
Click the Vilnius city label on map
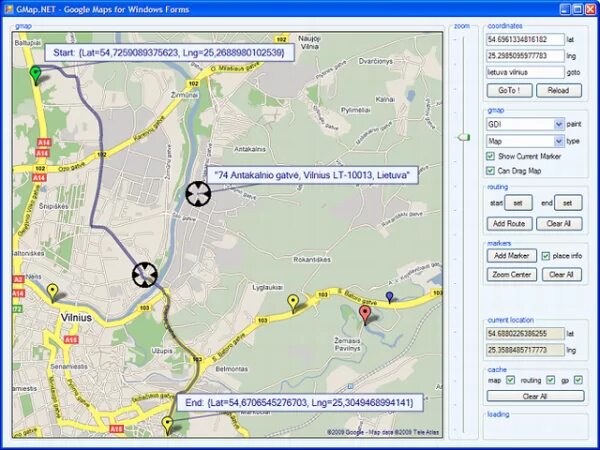pos(76,318)
